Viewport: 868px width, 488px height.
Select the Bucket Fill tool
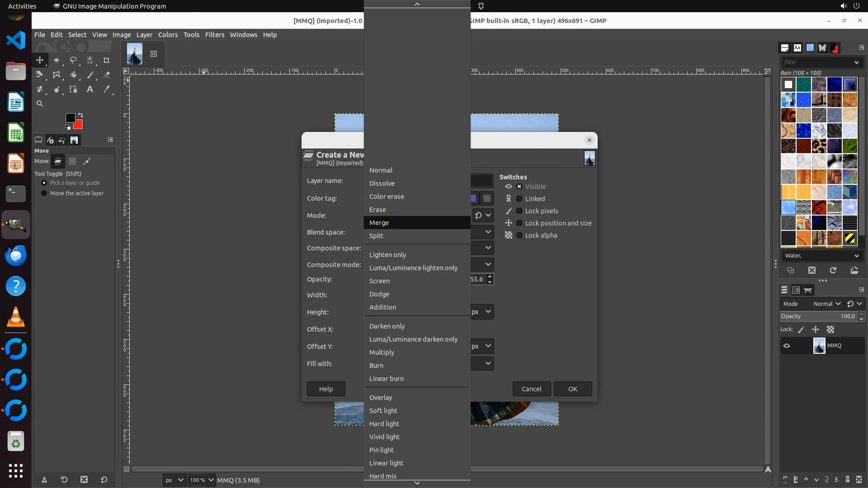(x=73, y=75)
